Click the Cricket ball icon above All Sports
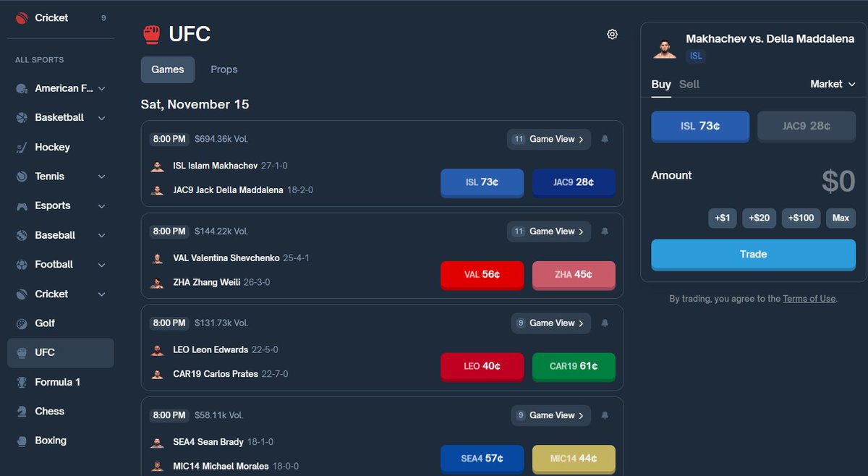Screen dimensions: 868x476 tap(22, 18)
